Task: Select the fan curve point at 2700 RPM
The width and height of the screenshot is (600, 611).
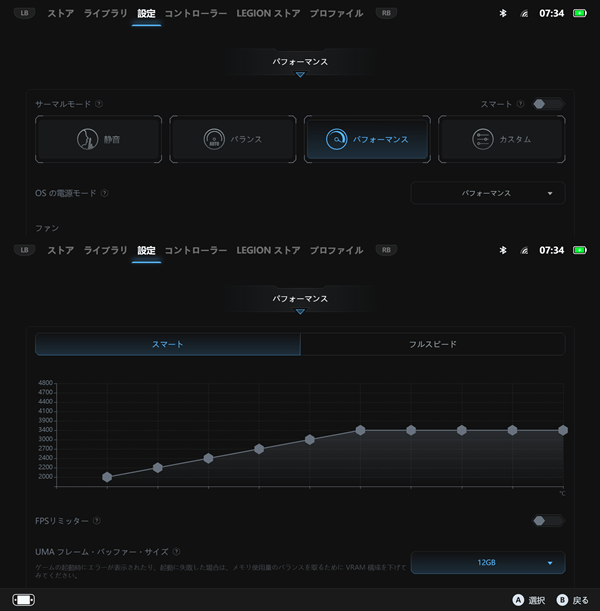Action: pos(259,449)
